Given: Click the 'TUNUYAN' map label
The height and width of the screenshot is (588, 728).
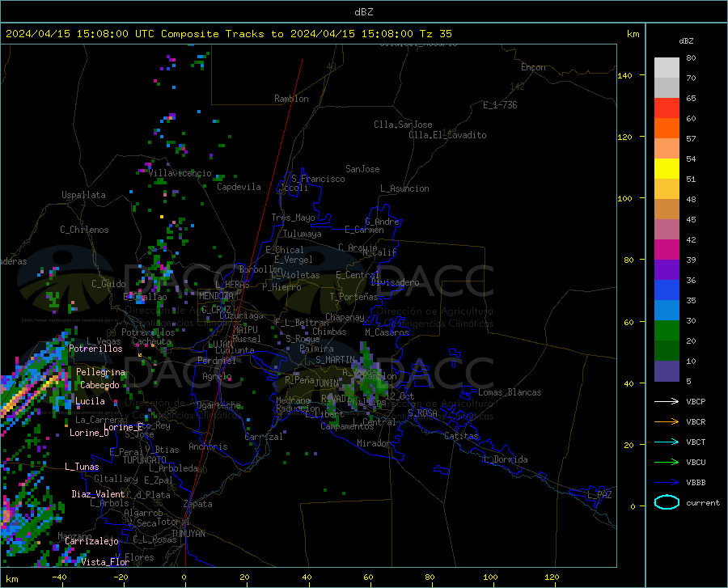Looking at the screenshot, I should pyautogui.click(x=188, y=534).
